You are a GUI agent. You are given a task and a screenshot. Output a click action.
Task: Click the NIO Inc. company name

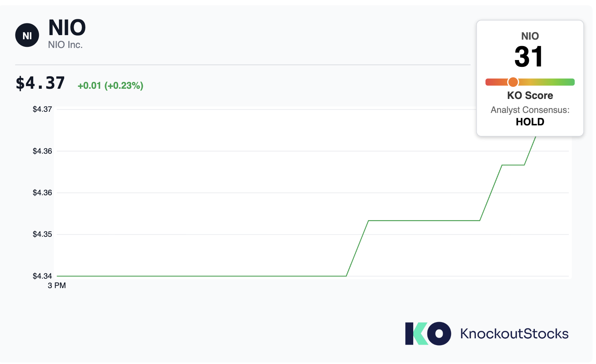pos(65,45)
